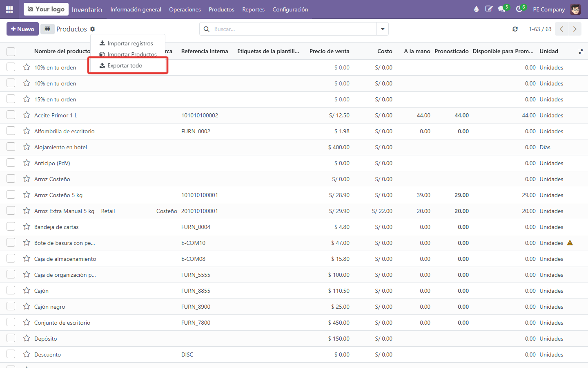Open the Operaciones menu

[185, 9]
